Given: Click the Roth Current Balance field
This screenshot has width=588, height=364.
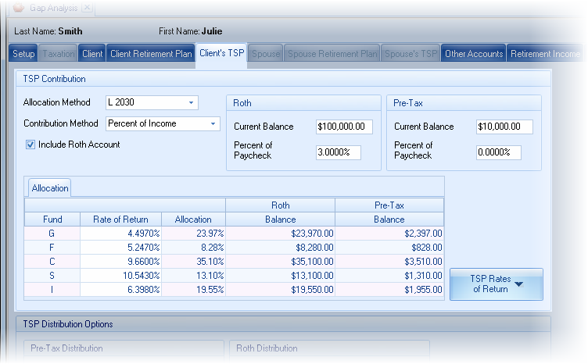Looking at the screenshot, I should [345, 127].
